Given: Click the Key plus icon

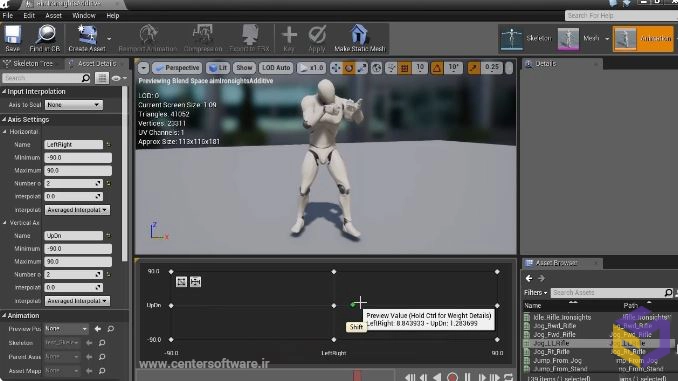Looking at the screenshot, I should point(289,35).
